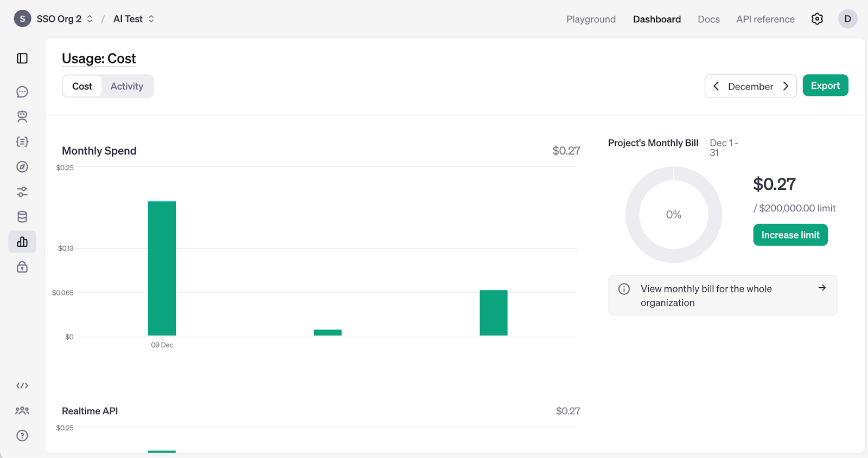
Task: Expand the SSO Org 2 organization switcher
Action: (x=59, y=19)
